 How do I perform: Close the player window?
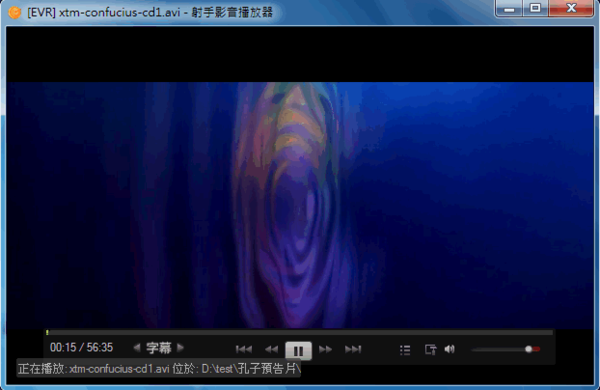571,8
